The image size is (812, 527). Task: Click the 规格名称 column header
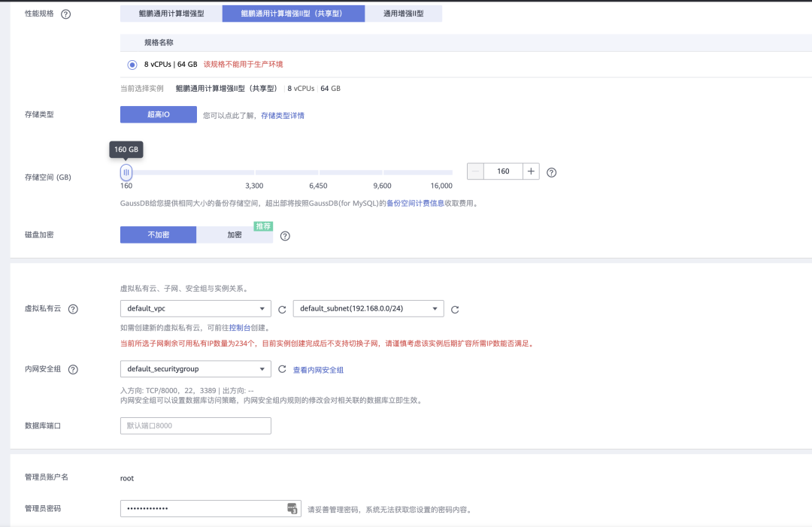tap(159, 42)
